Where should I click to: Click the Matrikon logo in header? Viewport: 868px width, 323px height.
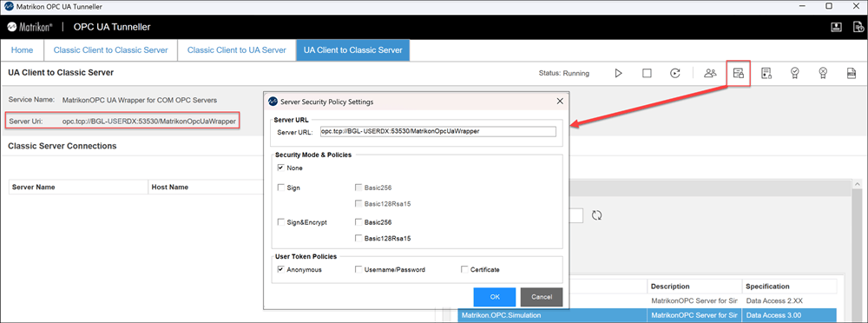coord(30,27)
